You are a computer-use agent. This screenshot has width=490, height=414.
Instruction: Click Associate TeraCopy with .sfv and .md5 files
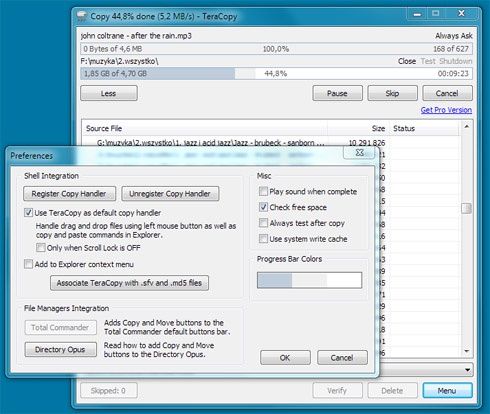coord(129,283)
